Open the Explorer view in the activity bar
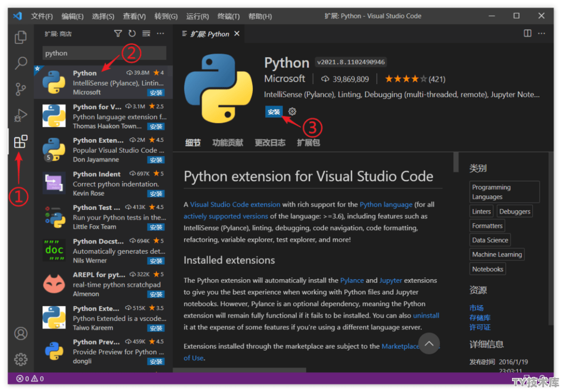This screenshot has height=392, width=562. point(20,37)
